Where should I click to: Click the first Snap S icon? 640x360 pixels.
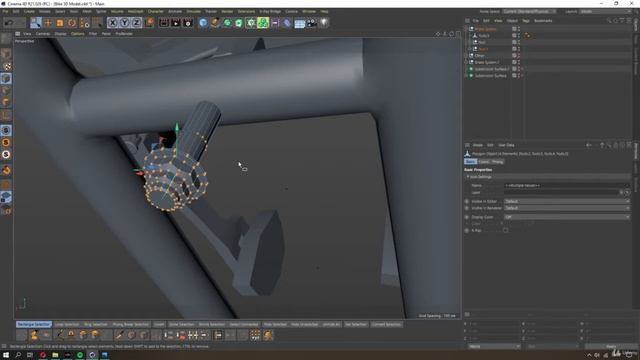[6, 130]
